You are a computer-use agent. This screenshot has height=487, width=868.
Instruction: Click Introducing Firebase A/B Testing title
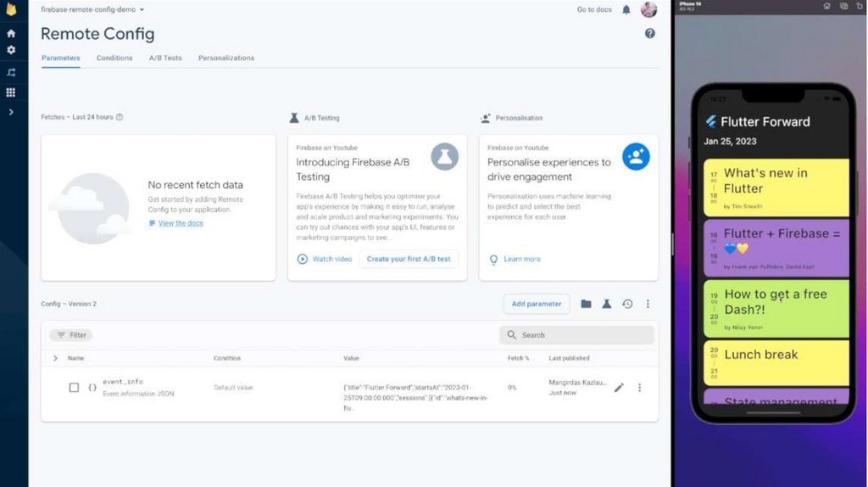pos(353,170)
